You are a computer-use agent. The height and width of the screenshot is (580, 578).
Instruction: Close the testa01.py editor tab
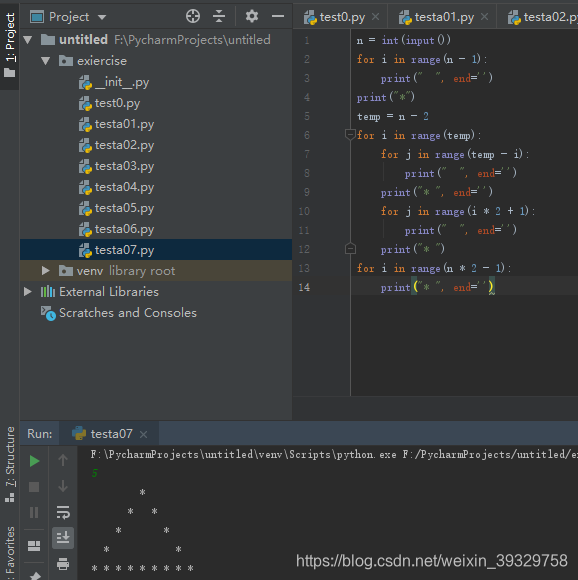pyautogui.click(x=484, y=17)
